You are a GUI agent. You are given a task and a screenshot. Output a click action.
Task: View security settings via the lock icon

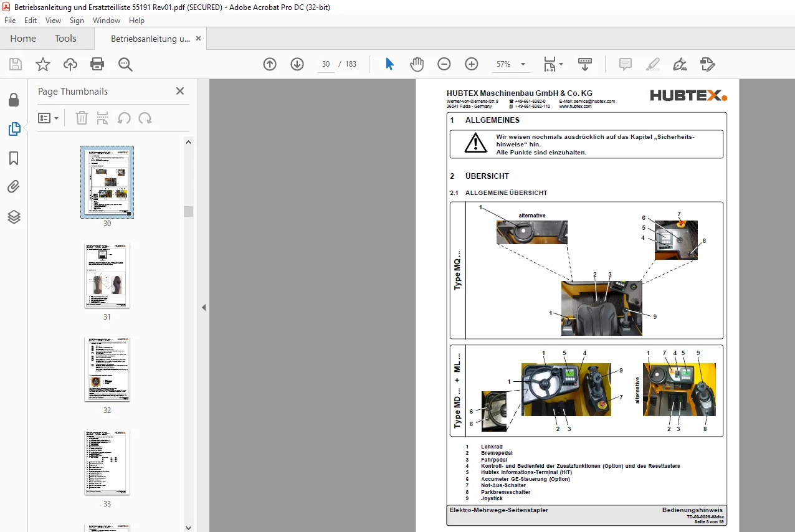14,100
